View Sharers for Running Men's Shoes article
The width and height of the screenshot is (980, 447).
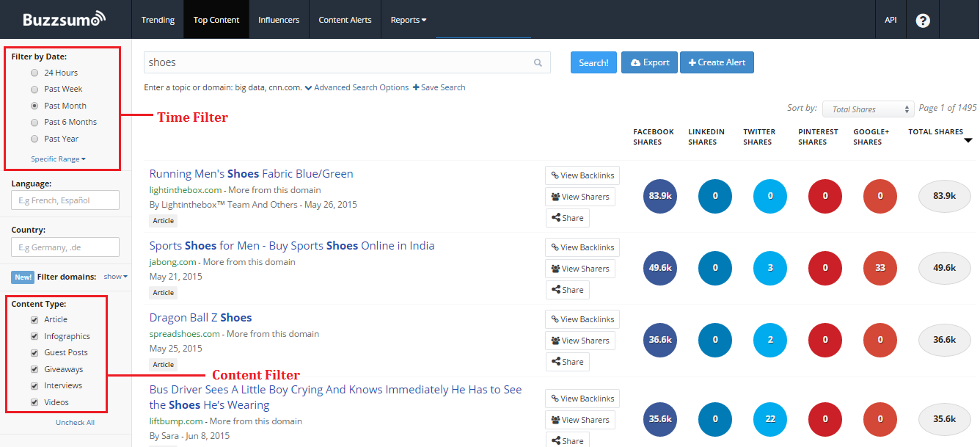tap(580, 197)
